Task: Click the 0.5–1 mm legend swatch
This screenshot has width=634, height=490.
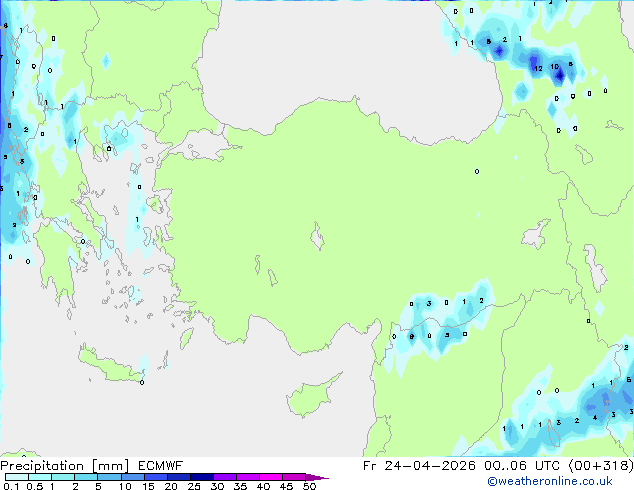Action: pos(40,477)
